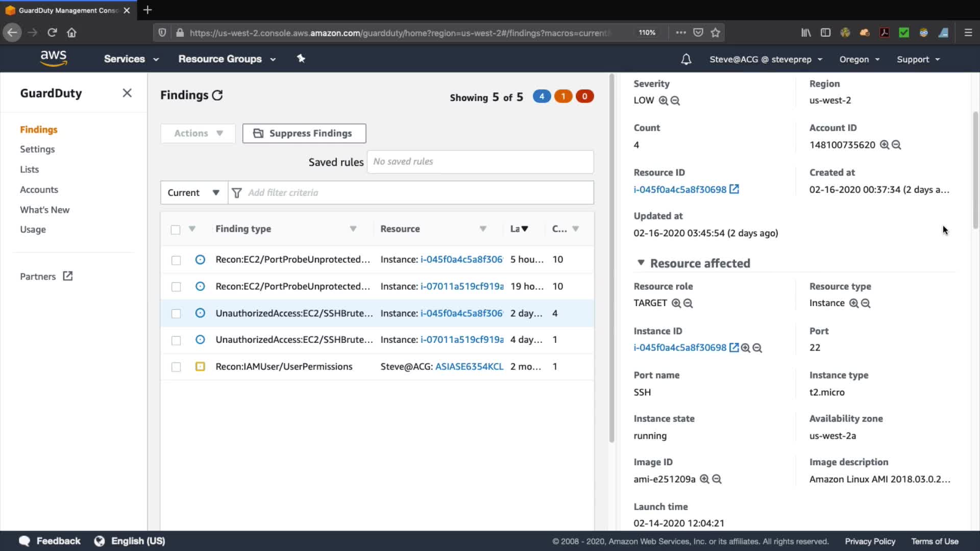Check the Recon:IAMUser/UserPermissions finding checkbox
Viewport: 980px width, 551px height.
(x=176, y=367)
